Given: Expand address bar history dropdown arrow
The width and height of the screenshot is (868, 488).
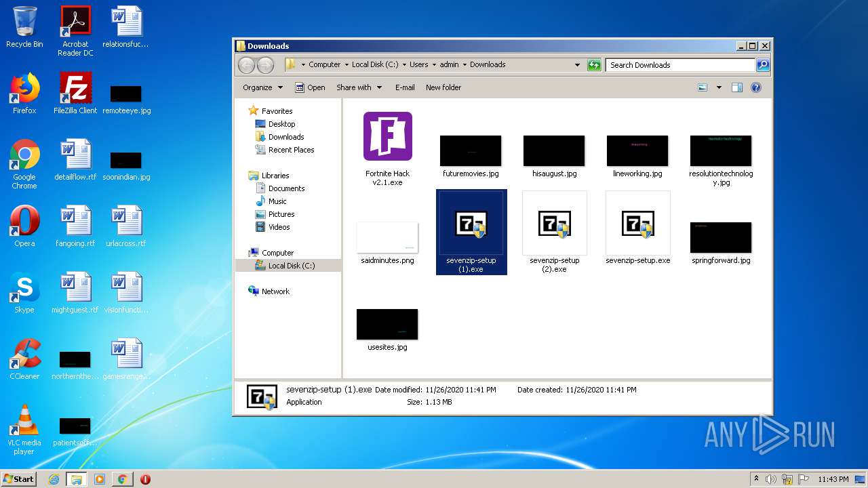Looking at the screenshot, I should point(577,65).
